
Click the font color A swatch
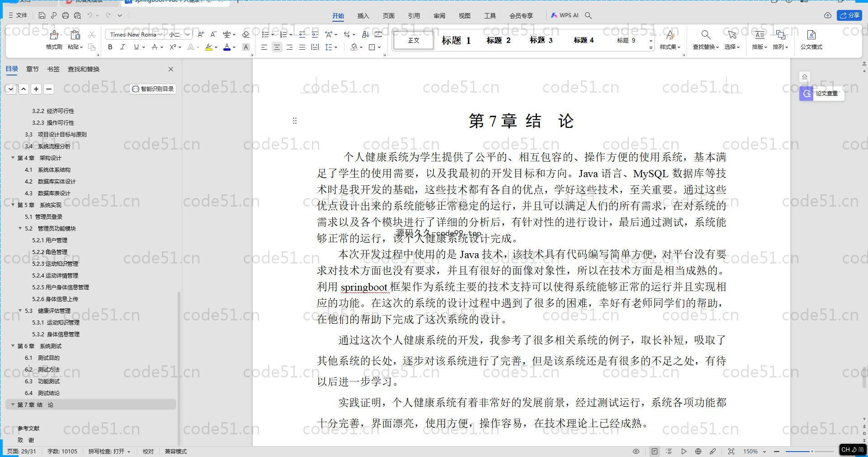[x=227, y=47]
